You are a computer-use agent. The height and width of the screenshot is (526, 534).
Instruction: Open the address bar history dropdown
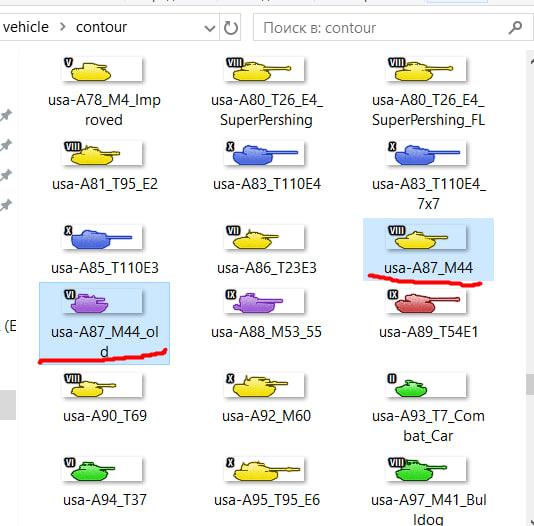point(209,28)
